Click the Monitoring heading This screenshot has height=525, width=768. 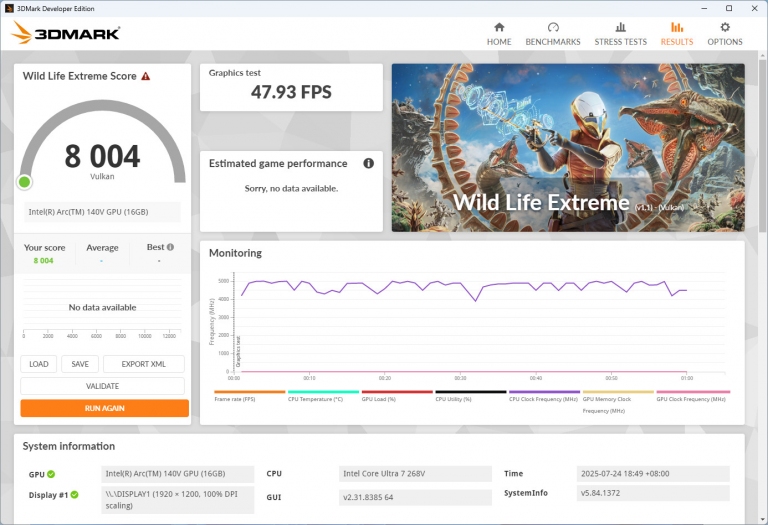[x=236, y=253]
